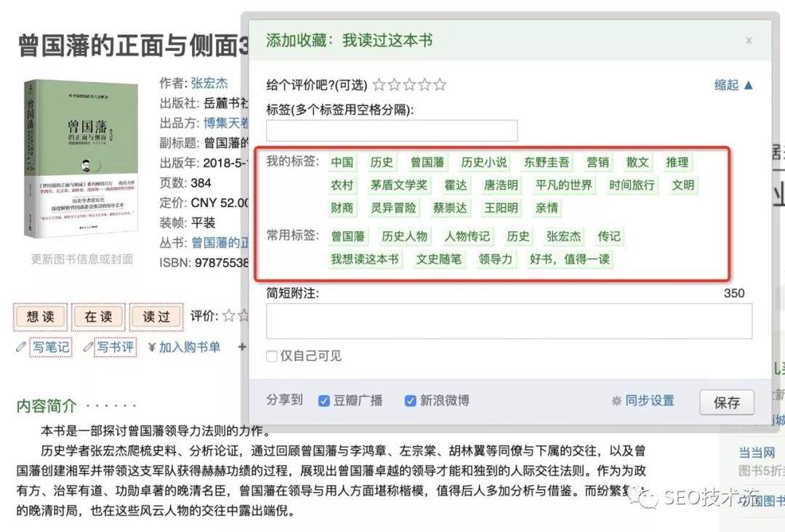
Task: Click the last star in 给个评价吧
Action: (x=440, y=84)
